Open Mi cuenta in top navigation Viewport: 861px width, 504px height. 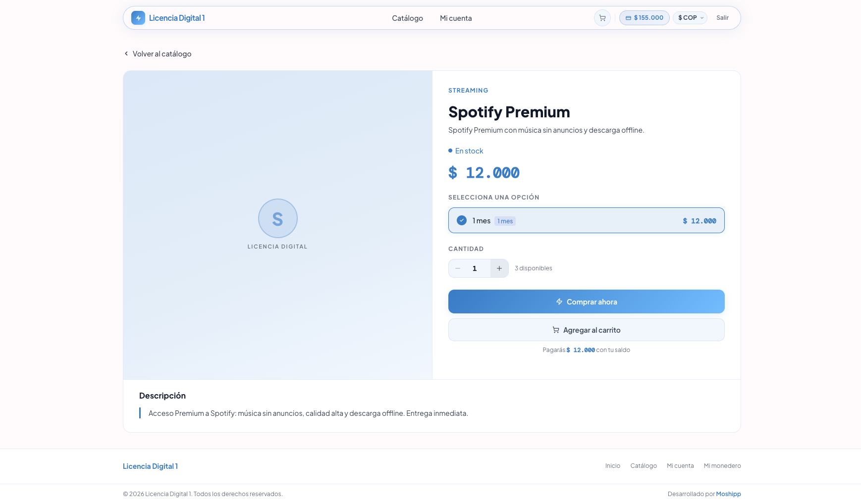456,18
